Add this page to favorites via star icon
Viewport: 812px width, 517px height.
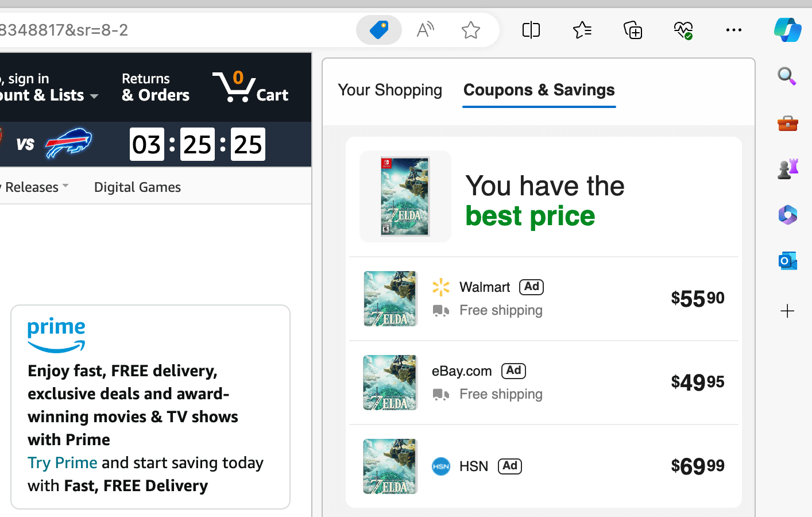[x=470, y=30]
